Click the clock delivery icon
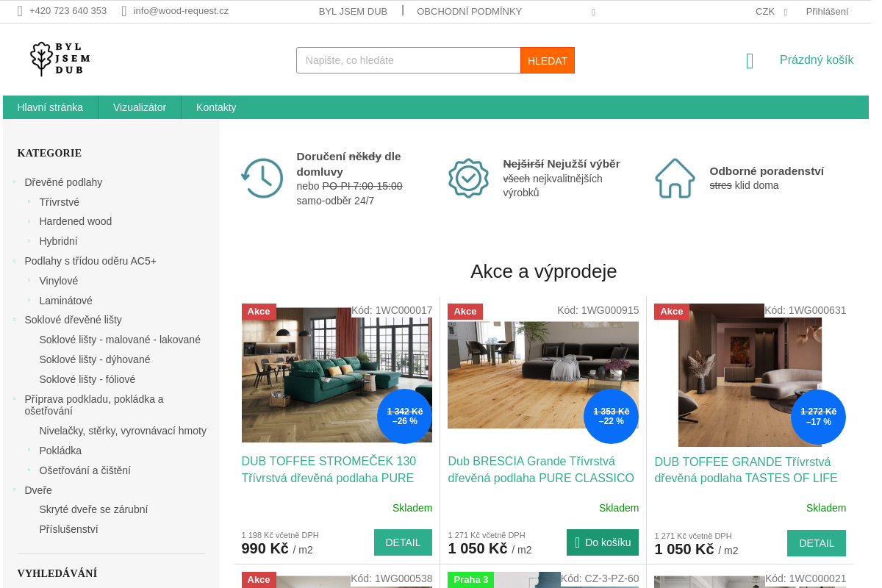Viewport: 882px width, 588px height. pos(262,178)
